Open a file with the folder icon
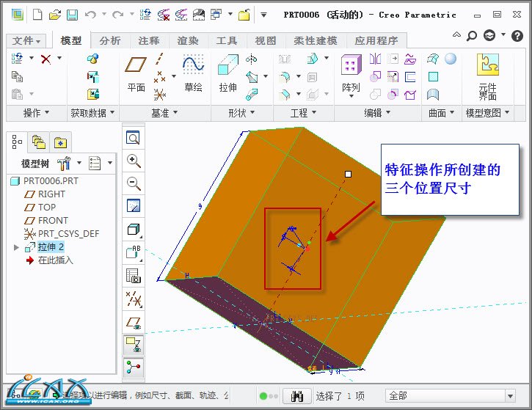Screen dimensions: 532x410 (x=54, y=15)
